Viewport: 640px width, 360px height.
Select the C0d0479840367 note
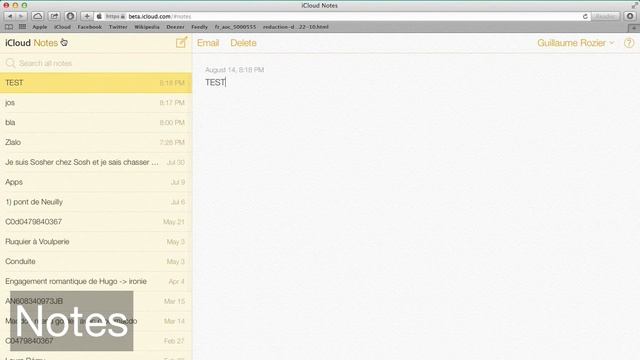tap(96, 222)
